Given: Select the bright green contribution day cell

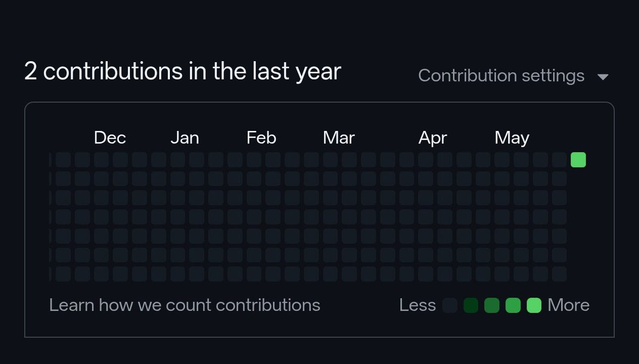Looking at the screenshot, I should pos(578,160).
